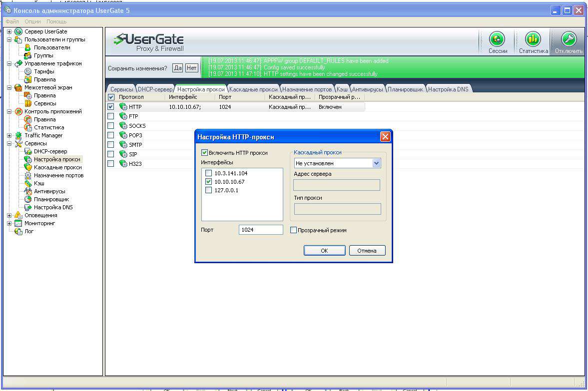Collapse the Управление трафиком node
Screen dimensions: 588x391
(9, 63)
